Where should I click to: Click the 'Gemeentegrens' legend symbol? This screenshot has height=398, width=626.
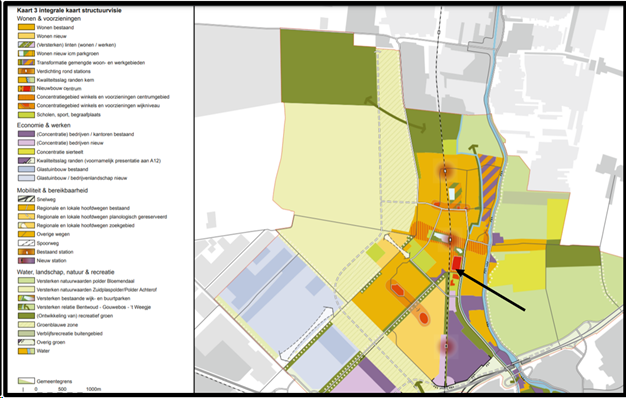click(26, 381)
